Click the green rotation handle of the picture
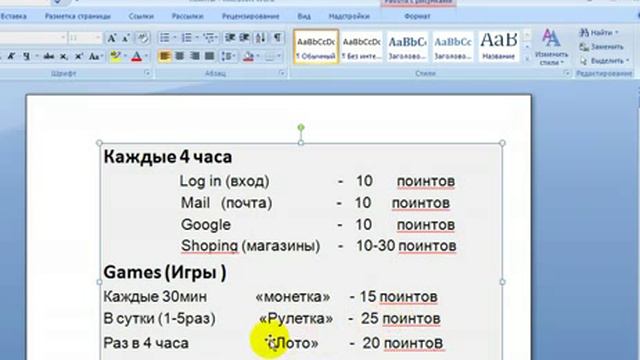The image size is (640, 360). 301,128
